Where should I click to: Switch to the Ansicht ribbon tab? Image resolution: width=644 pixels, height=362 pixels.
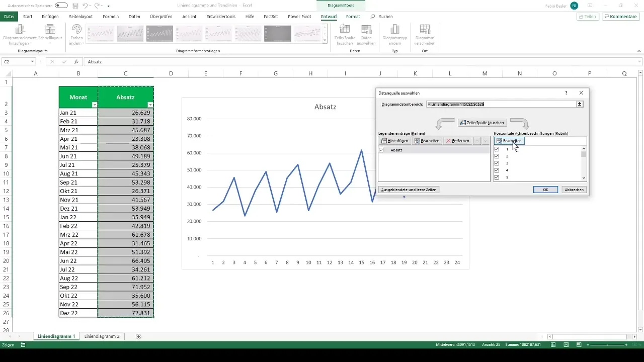189,17
